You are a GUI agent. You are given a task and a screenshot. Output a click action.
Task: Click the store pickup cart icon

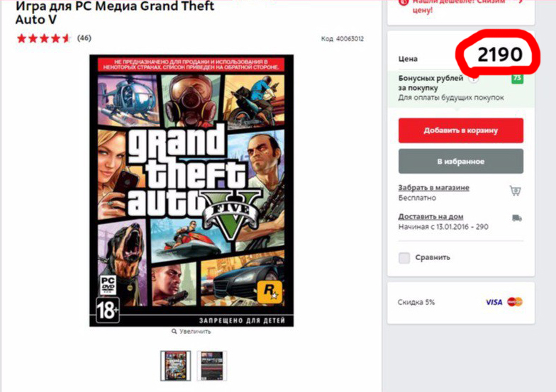click(x=515, y=191)
